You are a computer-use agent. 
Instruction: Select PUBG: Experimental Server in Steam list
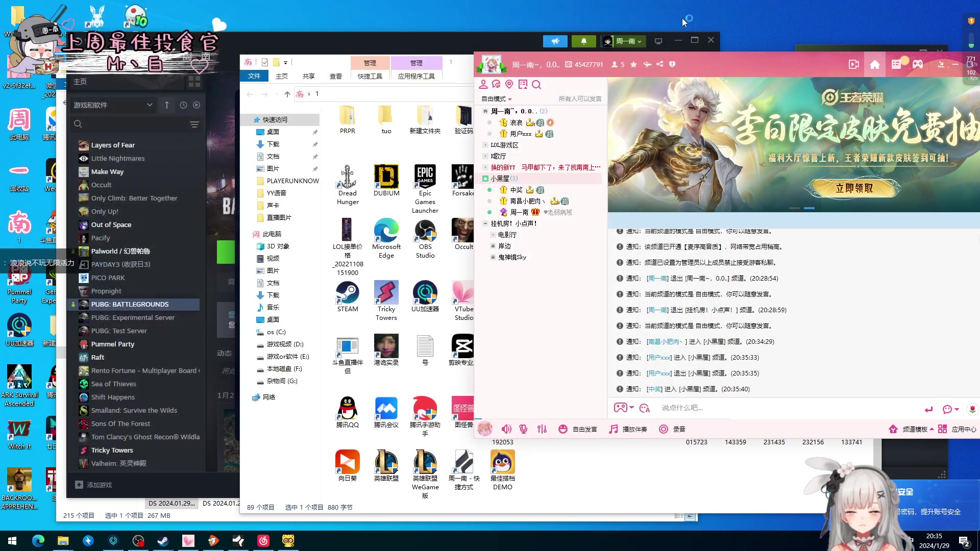[134, 317]
